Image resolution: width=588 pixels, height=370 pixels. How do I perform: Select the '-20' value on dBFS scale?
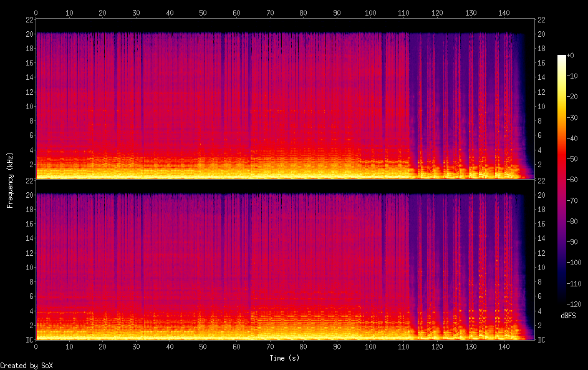(x=572, y=97)
